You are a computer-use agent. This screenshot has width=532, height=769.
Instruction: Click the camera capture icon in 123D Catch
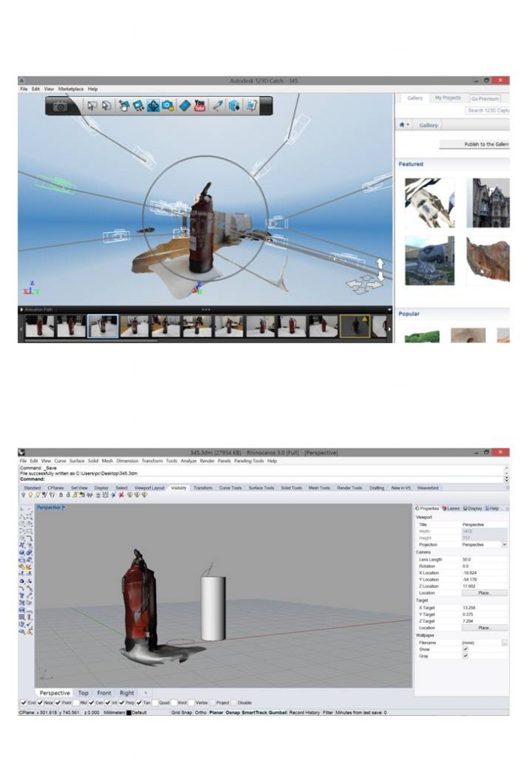[x=59, y=107]
